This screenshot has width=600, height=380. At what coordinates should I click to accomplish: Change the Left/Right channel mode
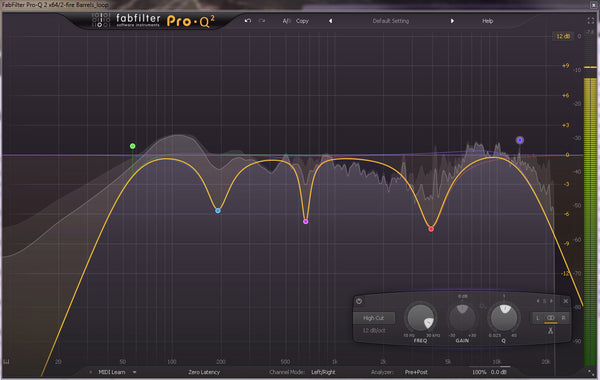(x=323, y=372)
